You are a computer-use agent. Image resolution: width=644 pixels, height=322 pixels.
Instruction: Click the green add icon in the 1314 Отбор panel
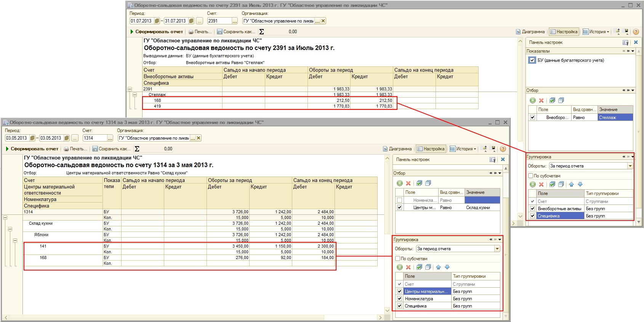pyautogui.click(x=399, y=183)
